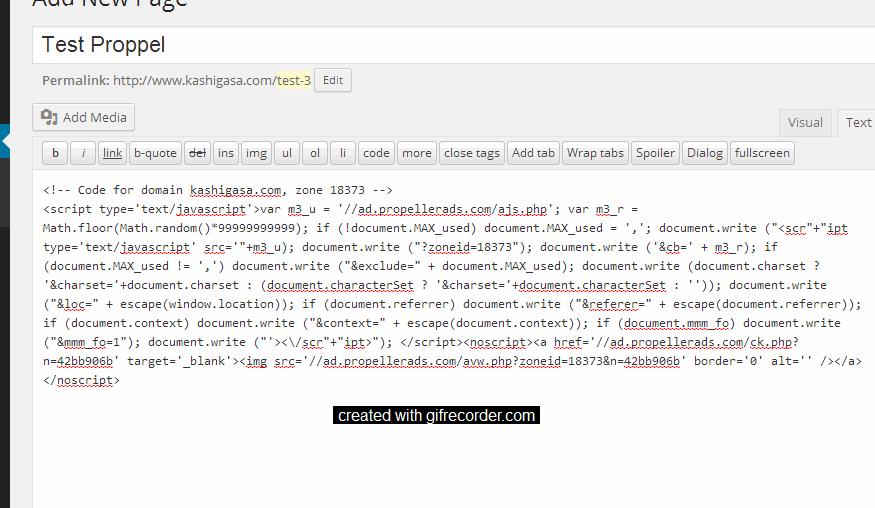Insert the more tag

417,153
